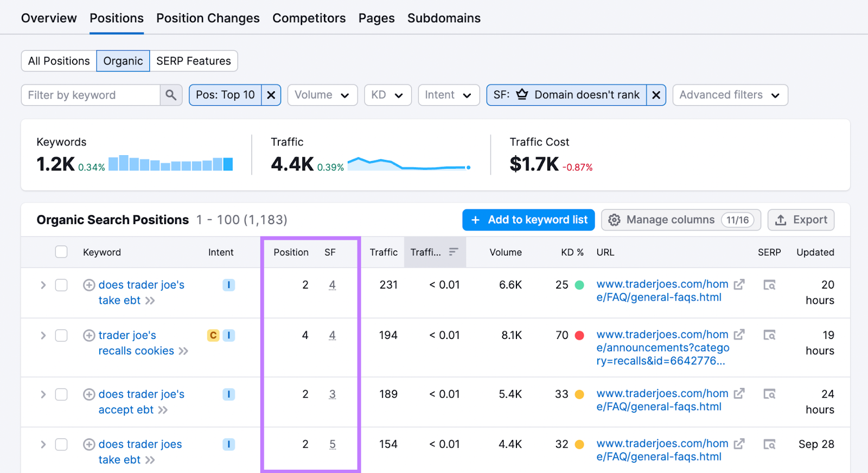Image resolution: width=868 pixels, height=473 pixels.
Task: View SERP snapshot for 'does trader joe's accept ebt'
Action: tap(769, 394)
